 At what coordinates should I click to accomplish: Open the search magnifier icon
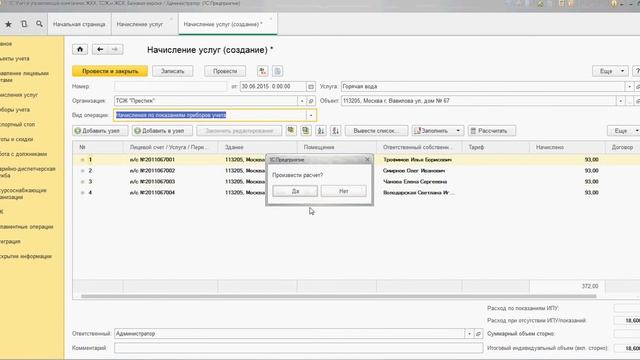point(39,24)
